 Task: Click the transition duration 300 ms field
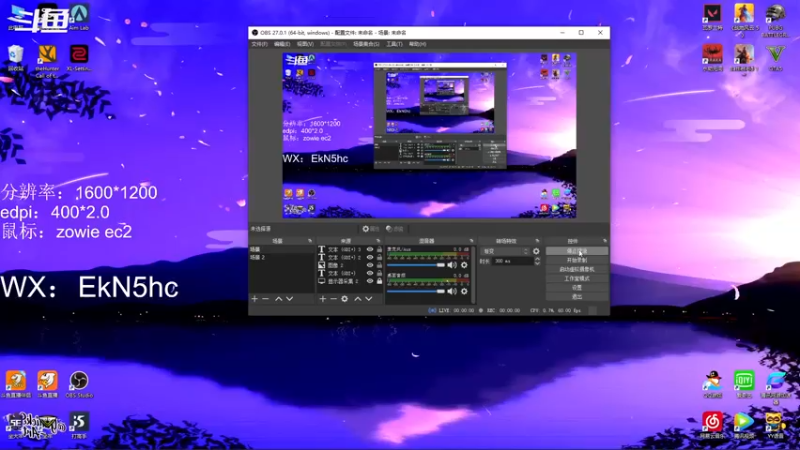point(512,261)
